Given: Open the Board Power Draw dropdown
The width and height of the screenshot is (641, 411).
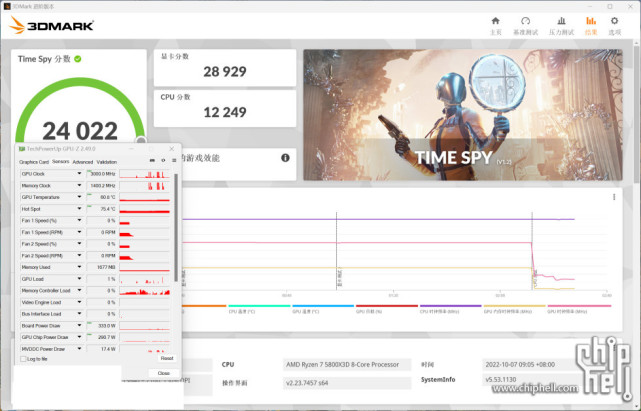Looking at the screenshot, I should (x=79, y=326).
